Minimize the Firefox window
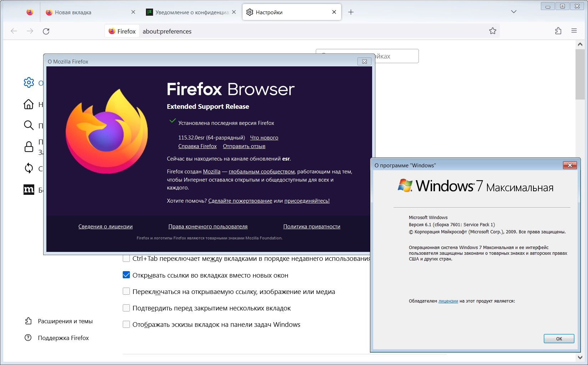The image size is (588, 365). click(x=548, y=6)
